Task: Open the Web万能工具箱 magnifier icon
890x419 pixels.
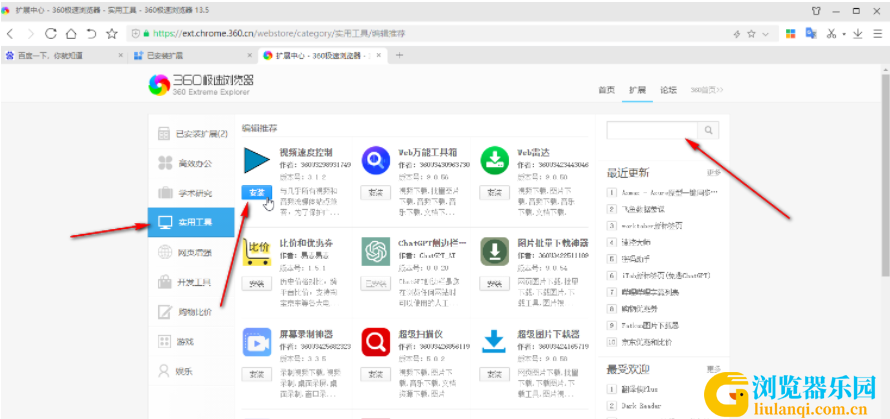Action: 376,161
